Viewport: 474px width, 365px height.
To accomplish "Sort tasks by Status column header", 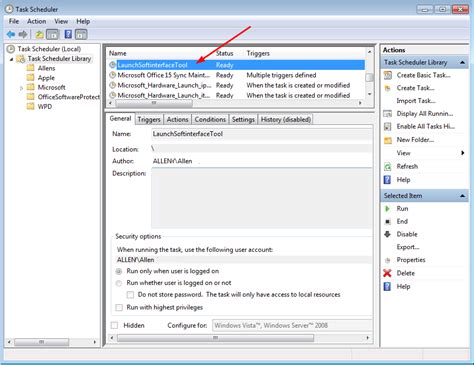I will (x=224, y=53).
